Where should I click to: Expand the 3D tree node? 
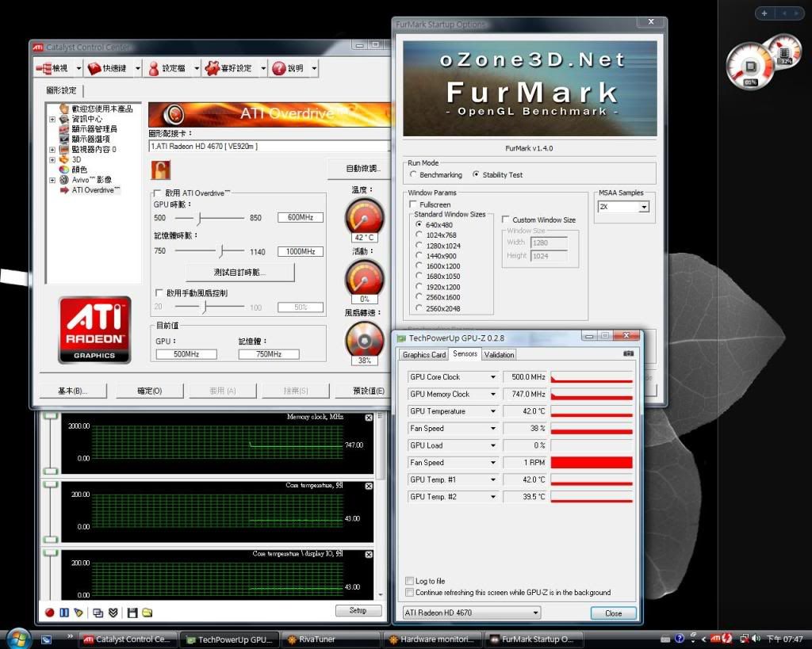[52, 160]
